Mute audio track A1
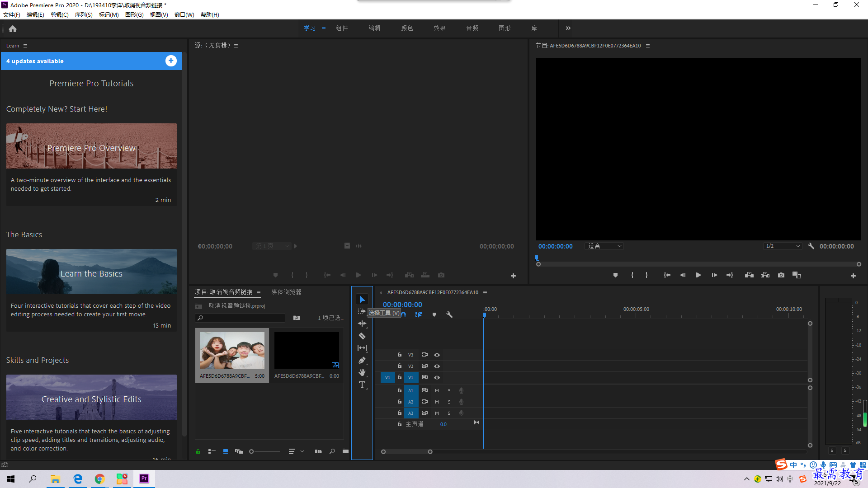This screenshot has width=868, height=488. (x=437, y=390)
